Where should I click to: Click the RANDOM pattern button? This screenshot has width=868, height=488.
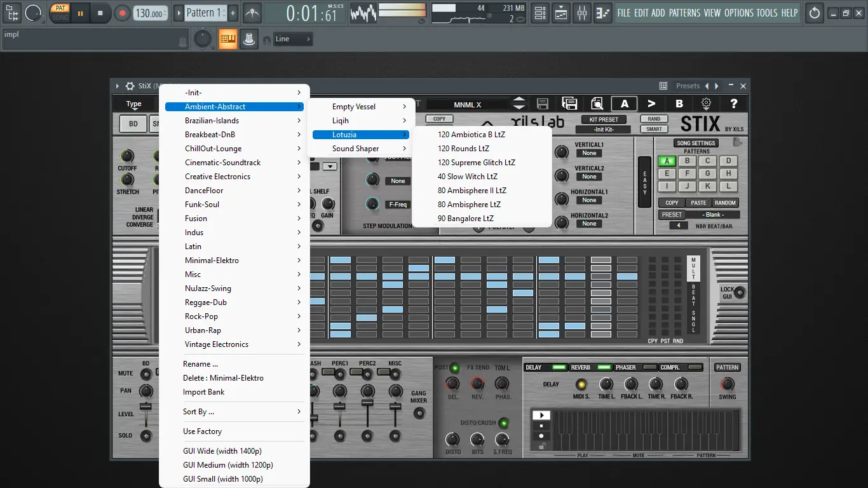725,203
